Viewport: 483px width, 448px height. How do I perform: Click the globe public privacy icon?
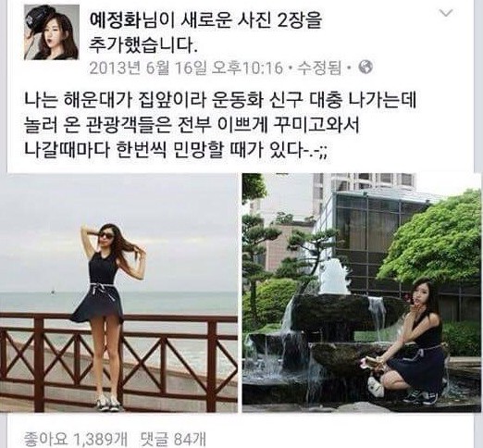point(365,67)
